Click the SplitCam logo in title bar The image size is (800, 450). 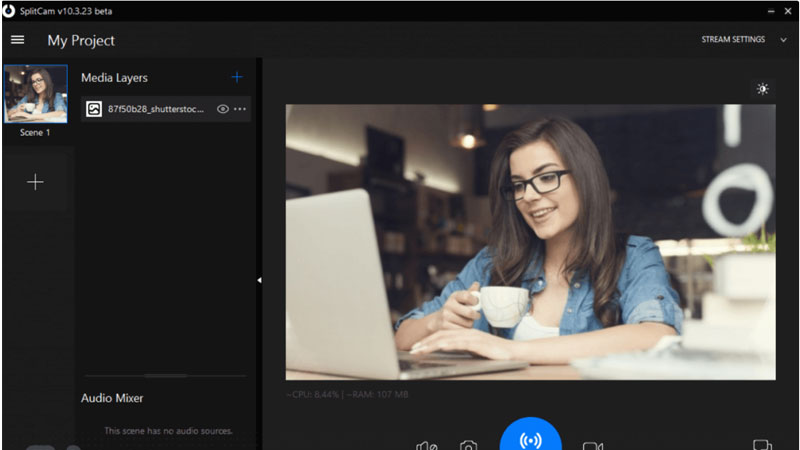9,11
